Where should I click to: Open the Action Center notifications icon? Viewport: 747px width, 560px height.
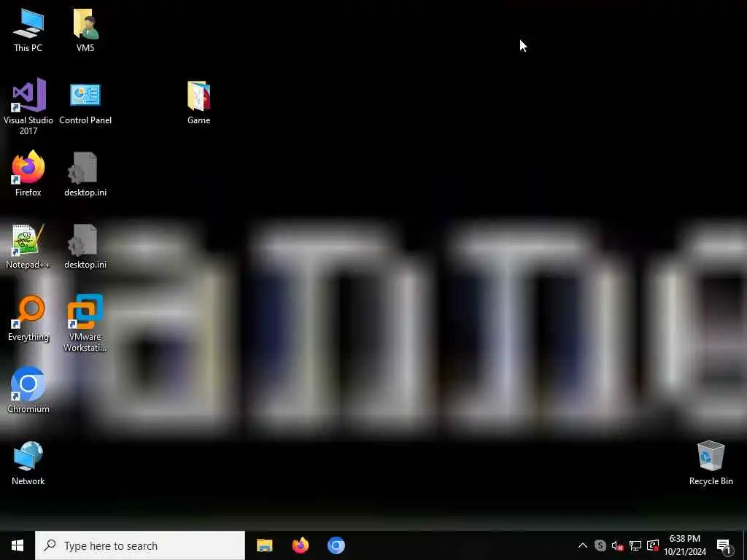[724, 545]
